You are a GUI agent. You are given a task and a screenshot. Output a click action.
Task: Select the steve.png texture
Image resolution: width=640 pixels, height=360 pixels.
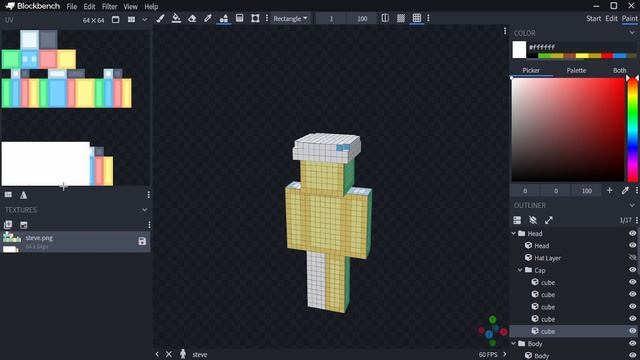point(76,242)
